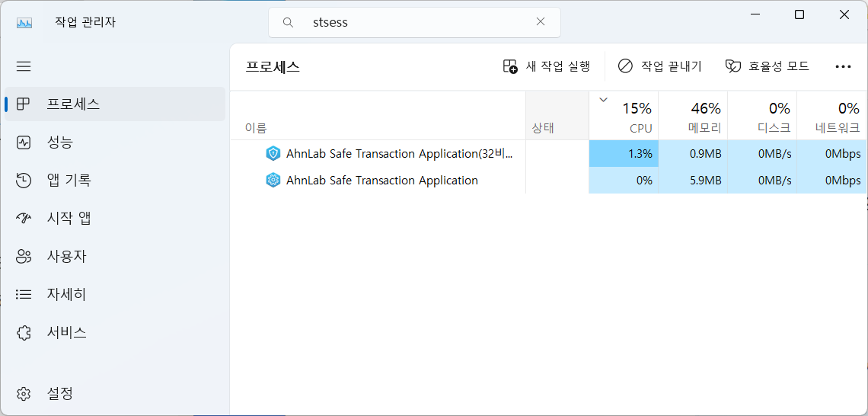
Task: Click the 1.3% CPU cell
Action: (x=624, y=153)
